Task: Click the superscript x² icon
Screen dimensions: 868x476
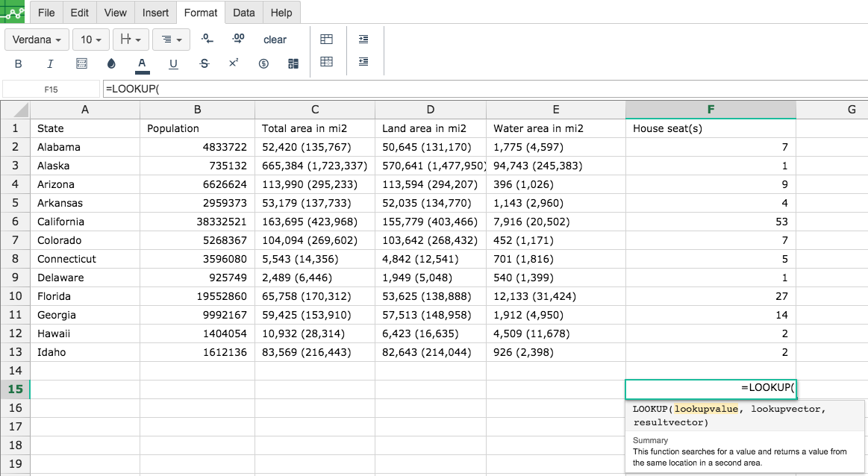Action: (x=234, y=63)
